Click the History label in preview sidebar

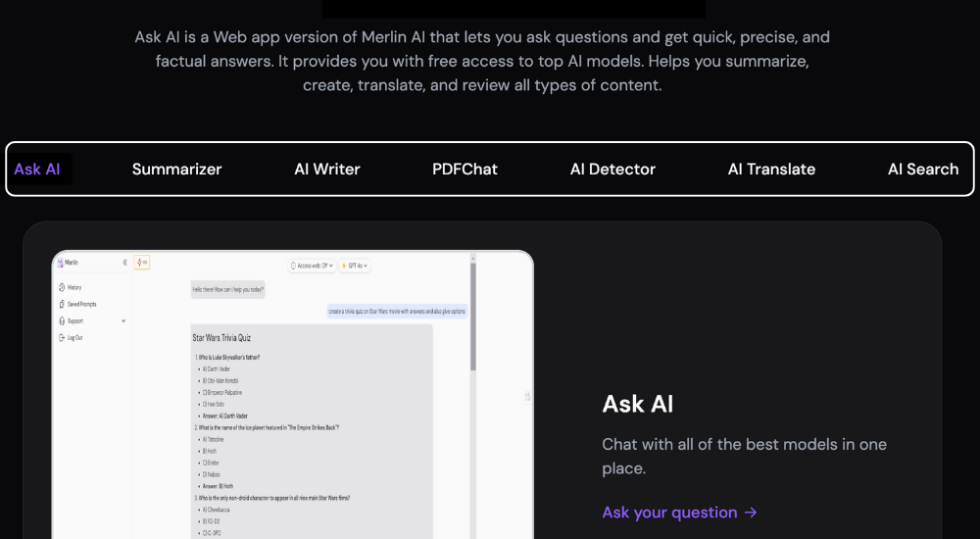[74, 288]
